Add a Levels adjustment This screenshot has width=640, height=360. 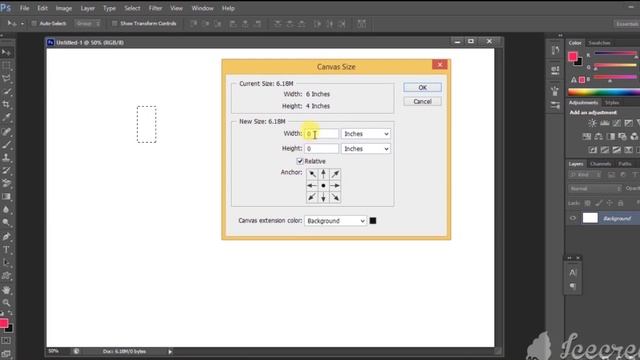point(604,123)
